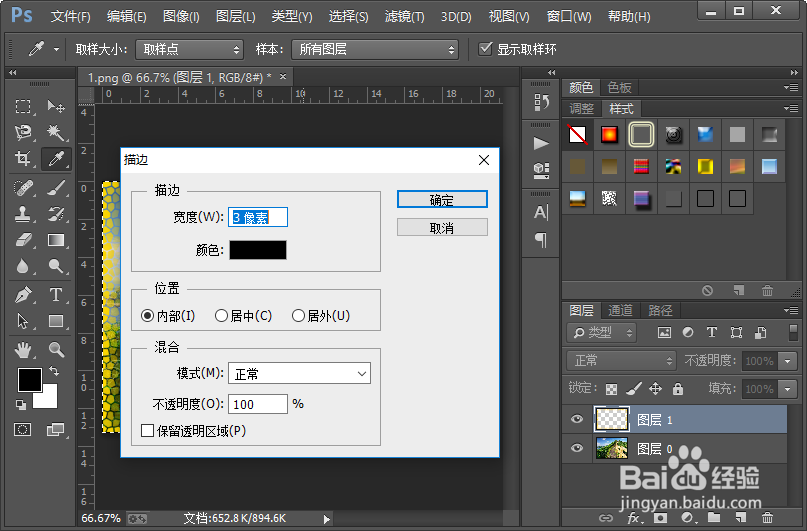Select the Pen tool
Screen dimensions: 807x531
pos(23,295)
